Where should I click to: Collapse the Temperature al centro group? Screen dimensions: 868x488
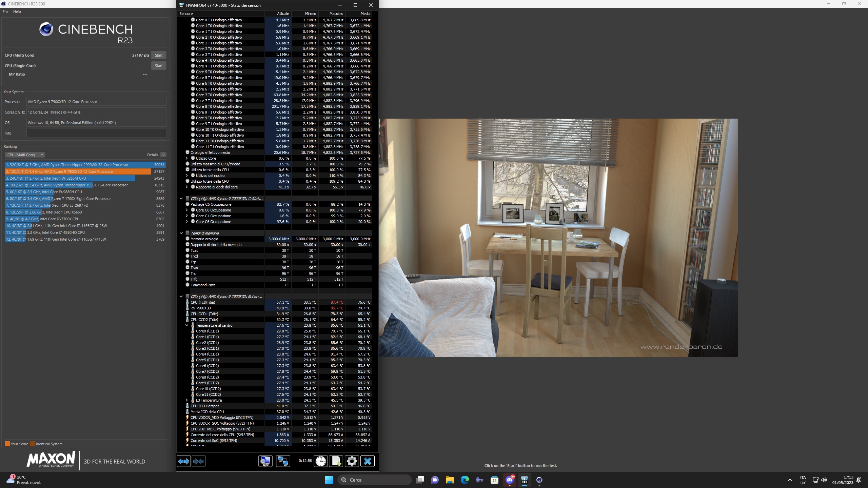click(x=187, y=325)
